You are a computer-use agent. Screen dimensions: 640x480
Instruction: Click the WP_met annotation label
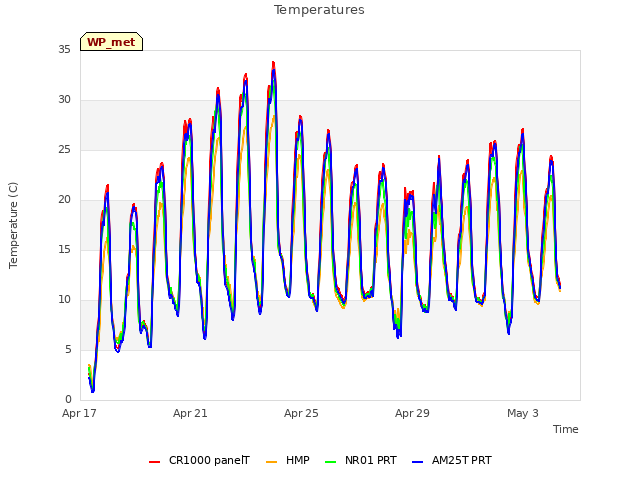click(x=111, y=42)
